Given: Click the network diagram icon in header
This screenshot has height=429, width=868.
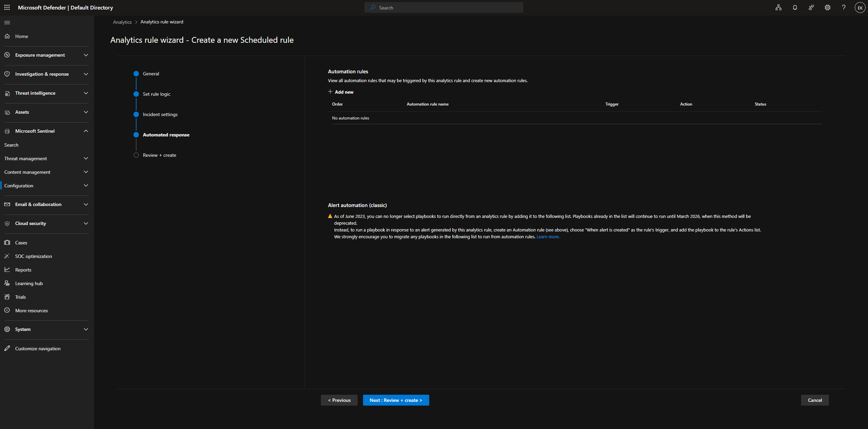Looking at the screenshot, I should [778, 7].
